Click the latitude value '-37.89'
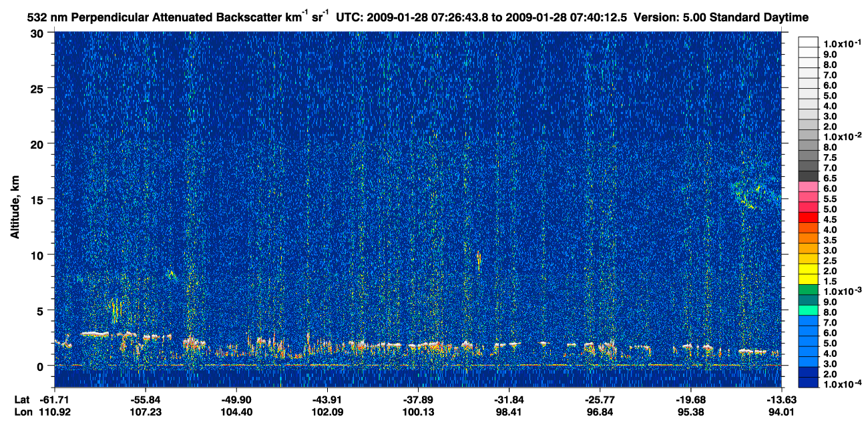The height and width of the screenshot is (445, 868). tap(418, 400)
